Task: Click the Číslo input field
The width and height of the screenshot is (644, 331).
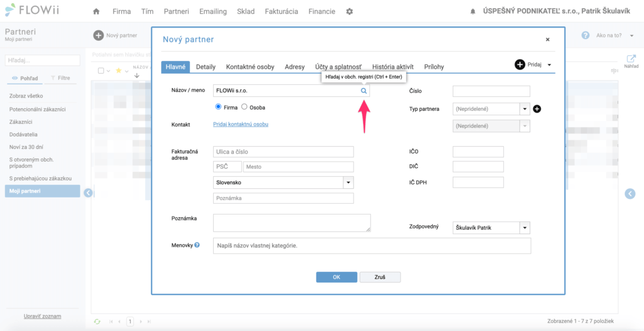Action: pos(491,91)
